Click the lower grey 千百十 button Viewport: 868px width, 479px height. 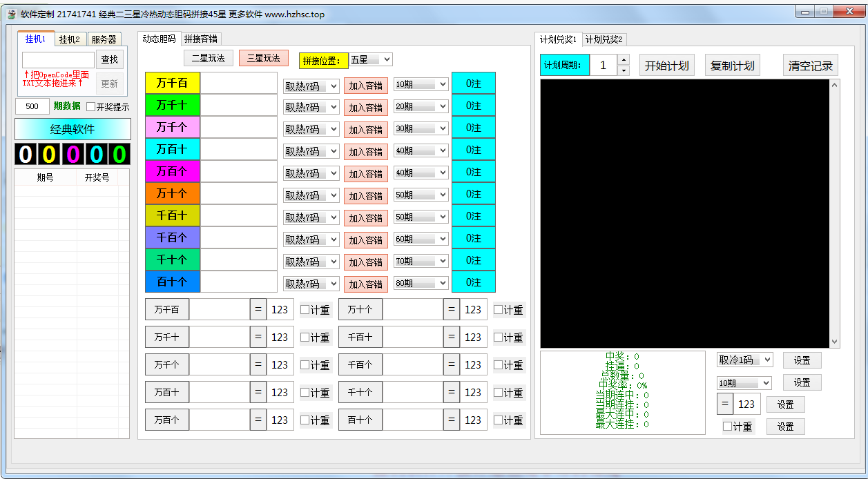[360, 337]
